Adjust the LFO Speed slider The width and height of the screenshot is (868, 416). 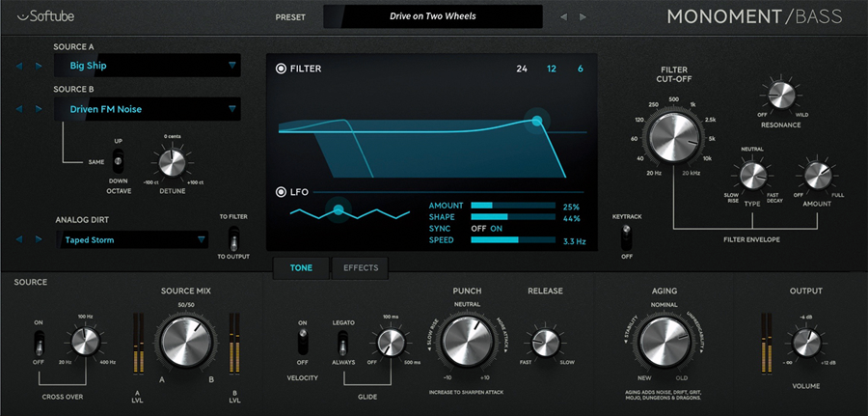tap(513, 240)
